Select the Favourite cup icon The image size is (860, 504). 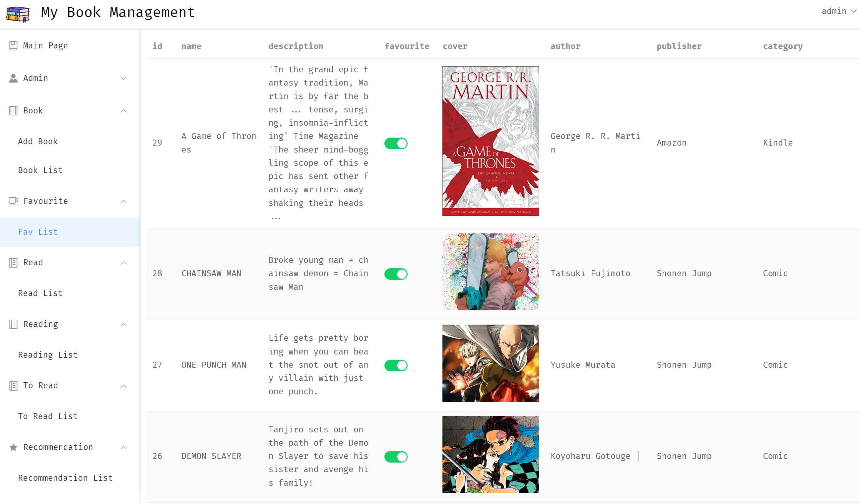[x=13, y=201]
